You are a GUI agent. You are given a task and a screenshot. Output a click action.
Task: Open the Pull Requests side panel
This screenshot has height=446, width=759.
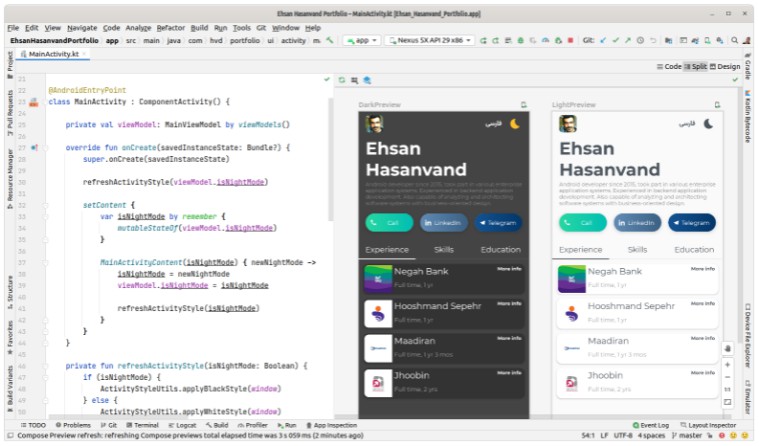tap(10, 113)
